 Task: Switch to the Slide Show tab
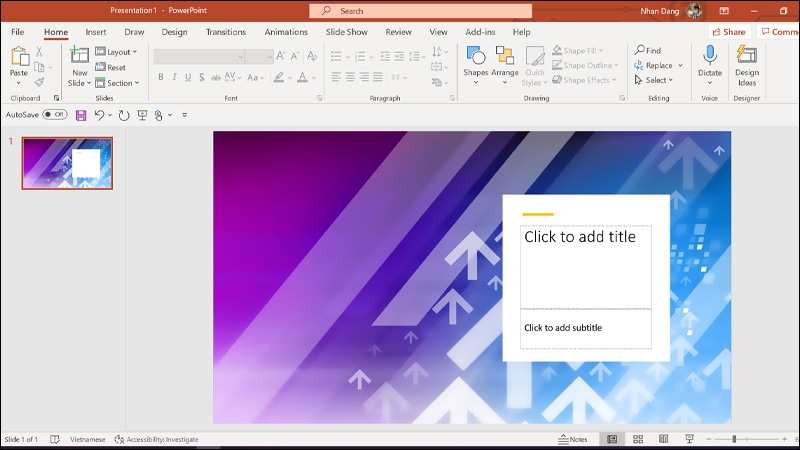click(347, 32)
